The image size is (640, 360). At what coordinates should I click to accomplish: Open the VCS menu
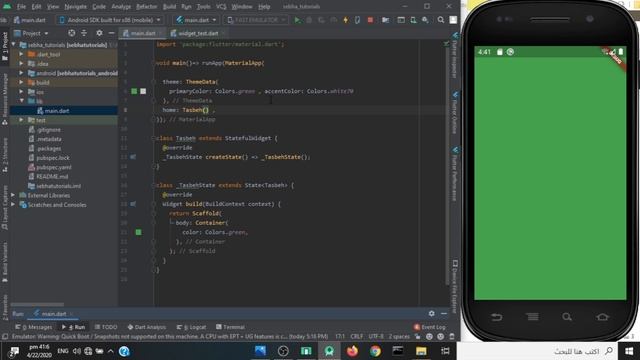pos(221,6)
